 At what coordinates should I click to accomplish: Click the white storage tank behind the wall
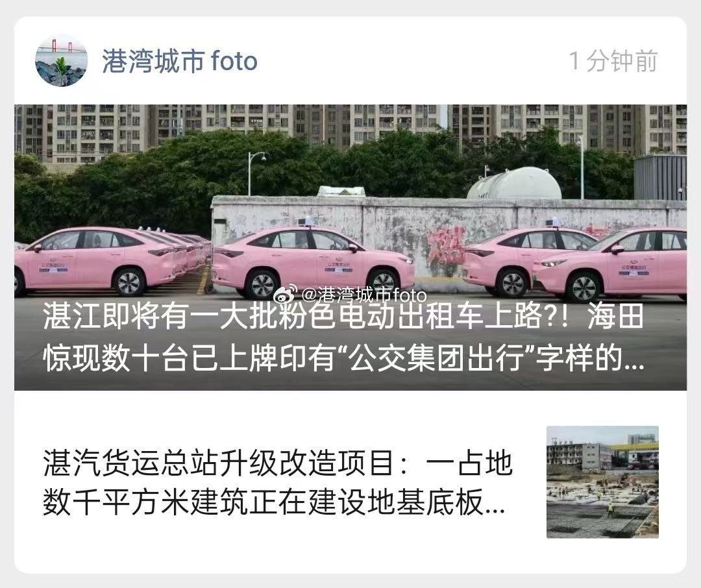pos(514,183)
